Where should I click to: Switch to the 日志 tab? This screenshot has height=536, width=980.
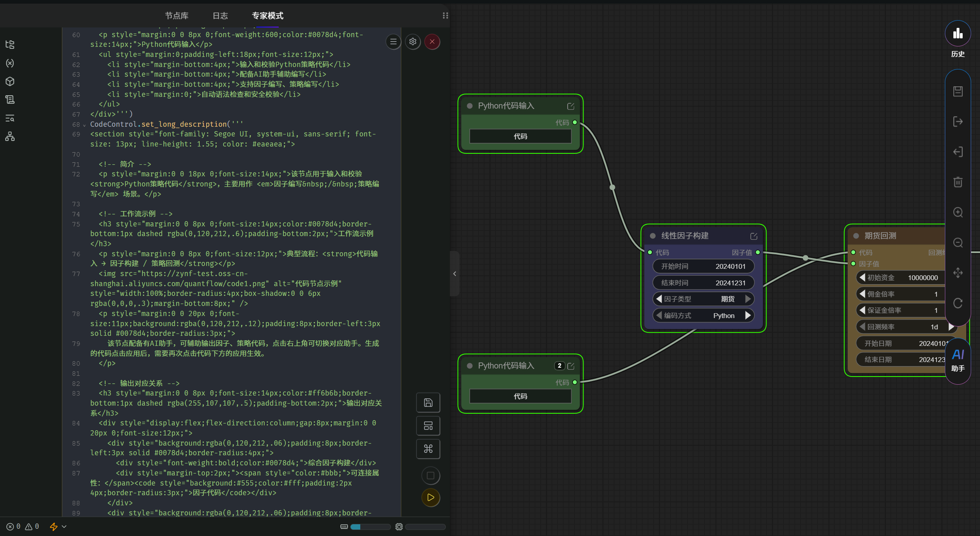[220, 16]
